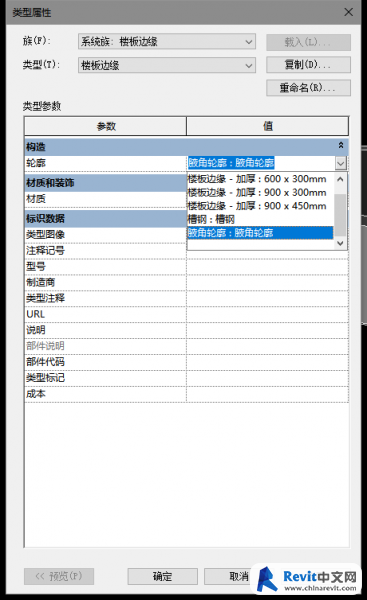The image size is (367, 600).
Task: Select the 制造商 parameter row
Action: (x=105, y=282)
